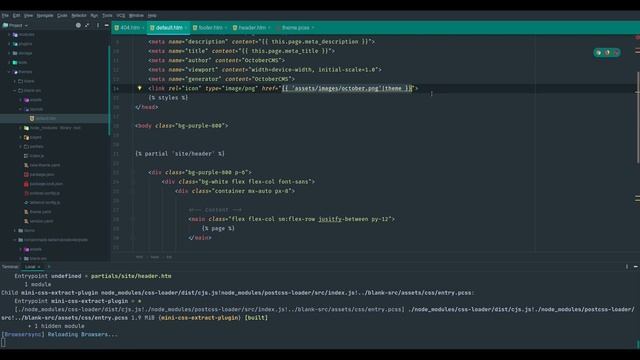Click the html breadcrumb below the editor
Image resolution: width=640 pixels, height=360 pixels.
tap(139, 257)
